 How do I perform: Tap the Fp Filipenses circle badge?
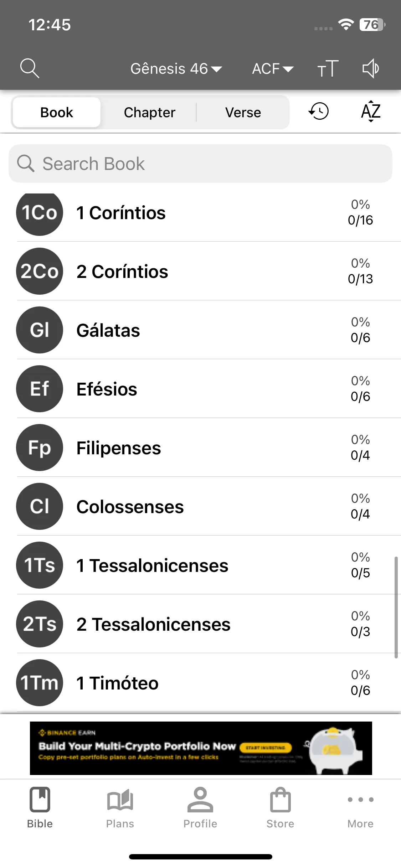(40, 448)
